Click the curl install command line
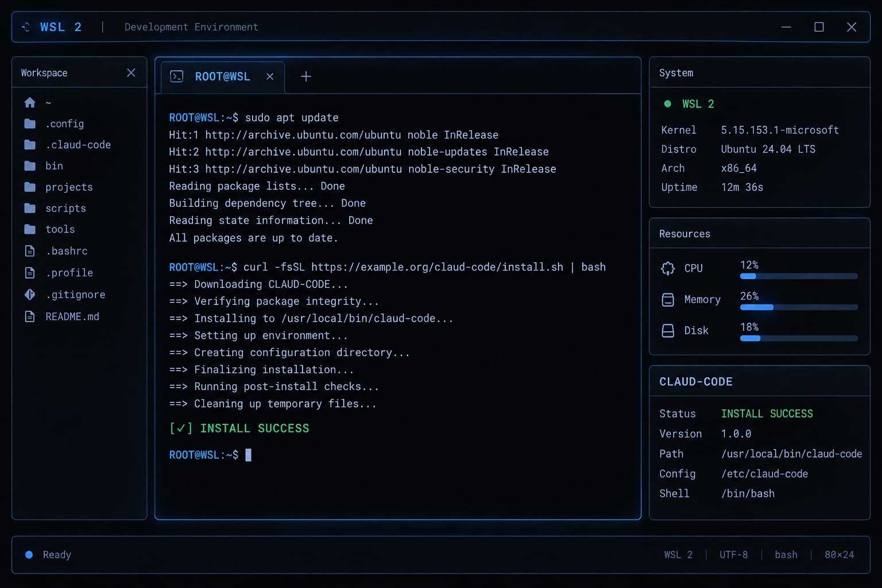This screenshot has width=882, height=588. [388, 267]
